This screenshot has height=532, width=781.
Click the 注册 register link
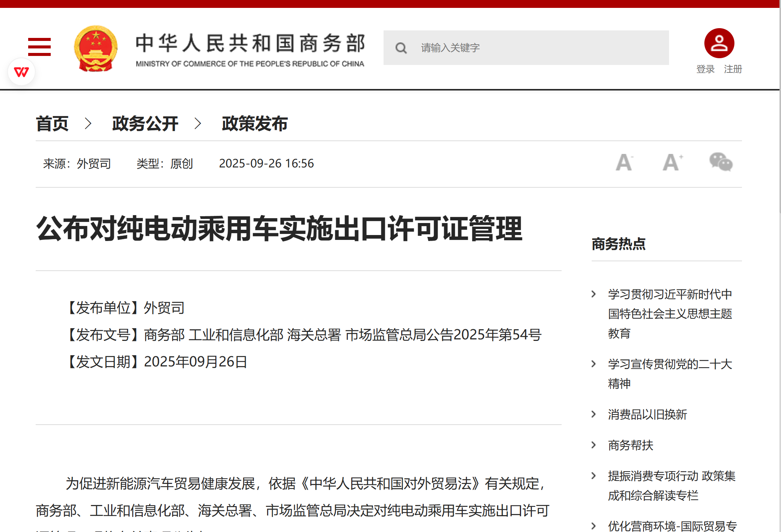coord(733,69)
